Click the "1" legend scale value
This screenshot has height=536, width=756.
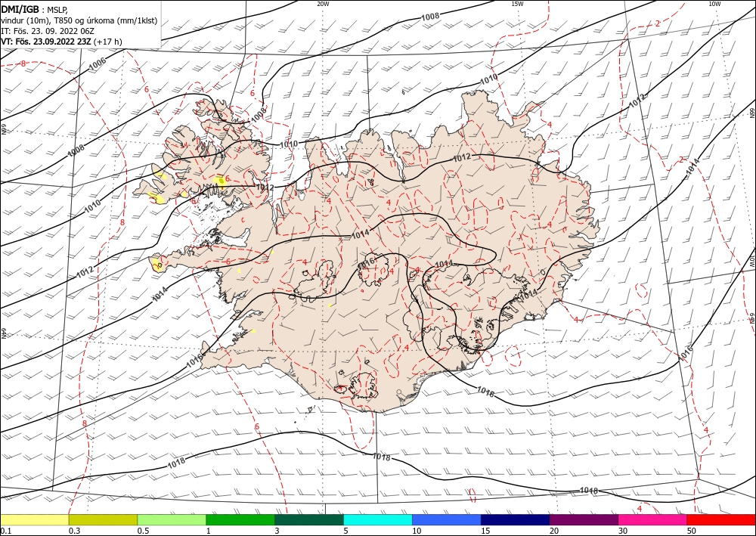[209, 531]
